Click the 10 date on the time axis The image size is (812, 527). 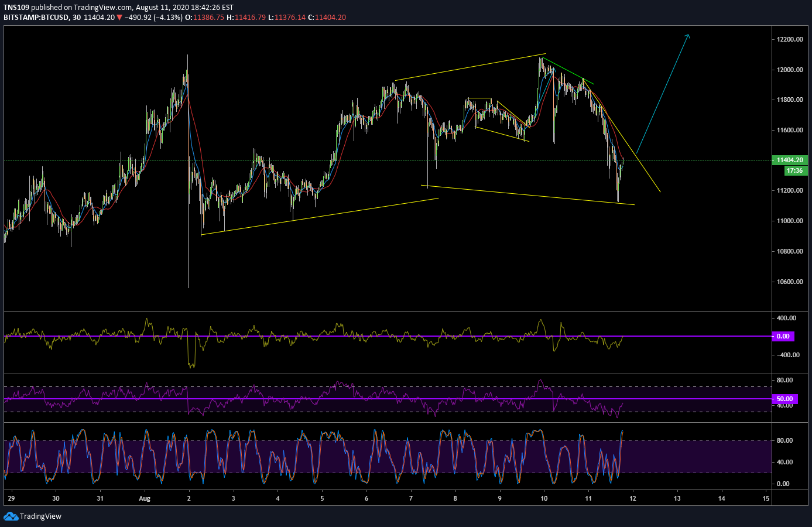click(544, 498)
